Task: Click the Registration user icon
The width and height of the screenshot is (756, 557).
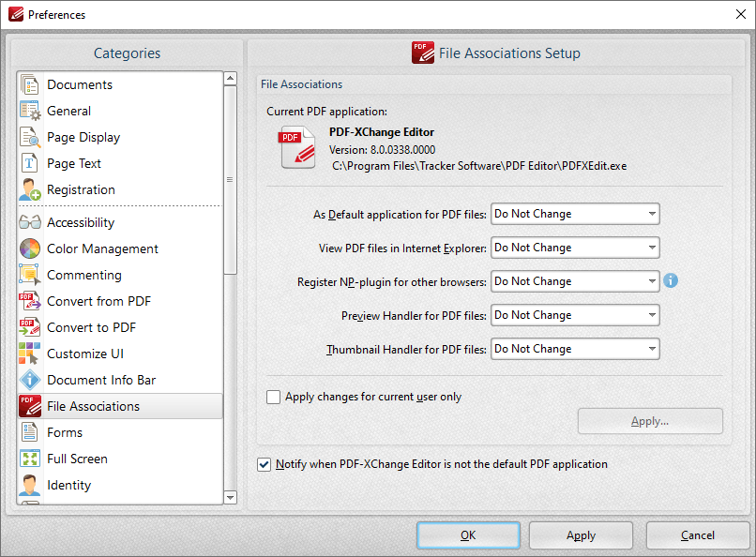Action: tap(30, 189)
